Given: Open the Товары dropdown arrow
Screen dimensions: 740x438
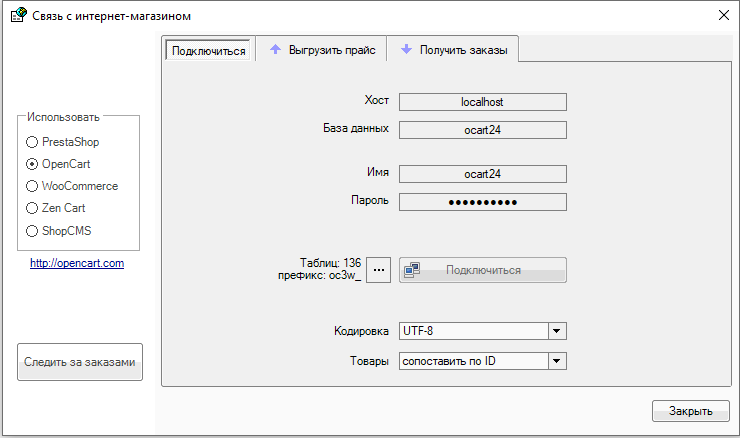Looking at the screenshot, I should point(557,361).
